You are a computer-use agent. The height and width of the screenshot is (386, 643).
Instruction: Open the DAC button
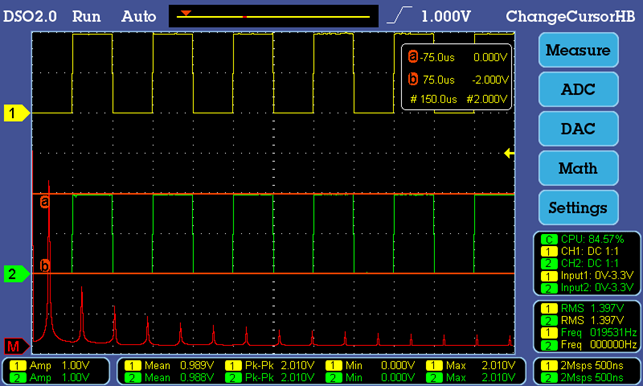pyautogui.click(x=578, y=129)
